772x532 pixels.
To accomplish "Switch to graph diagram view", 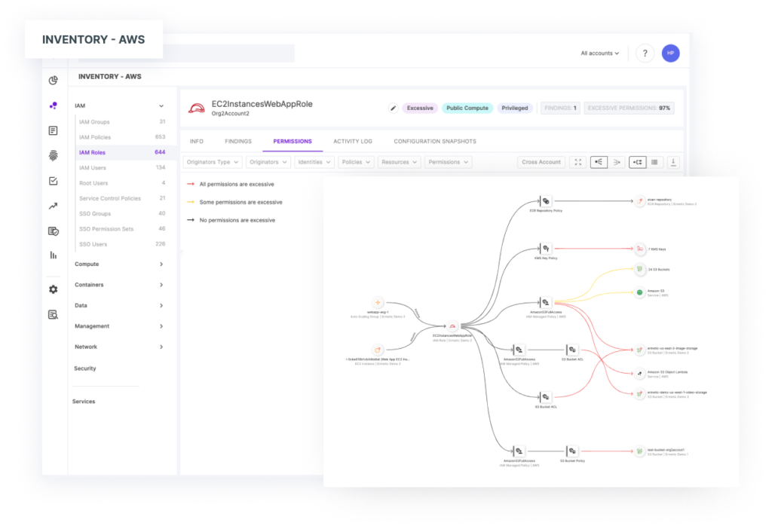I will coord(637,162).
